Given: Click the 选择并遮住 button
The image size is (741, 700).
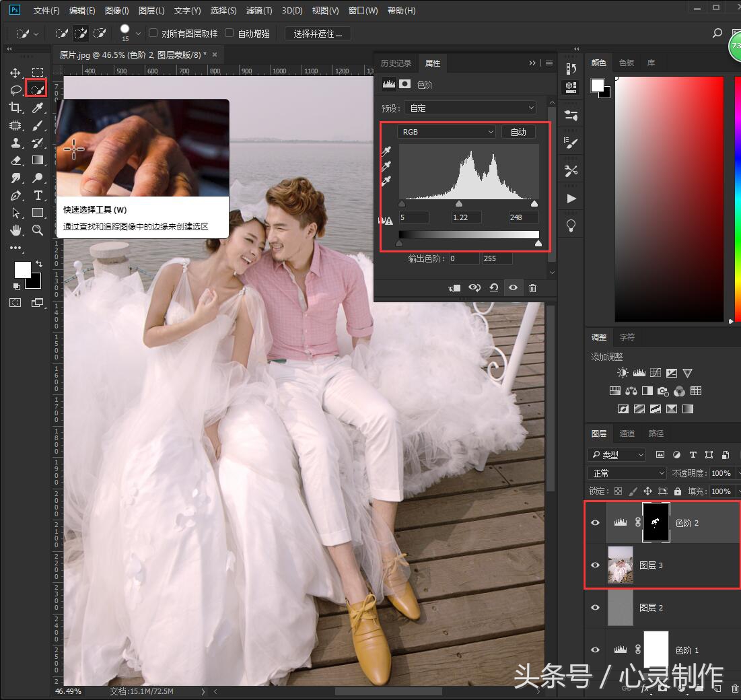Looking at the screenshot, I should click(x=318, y=33).
